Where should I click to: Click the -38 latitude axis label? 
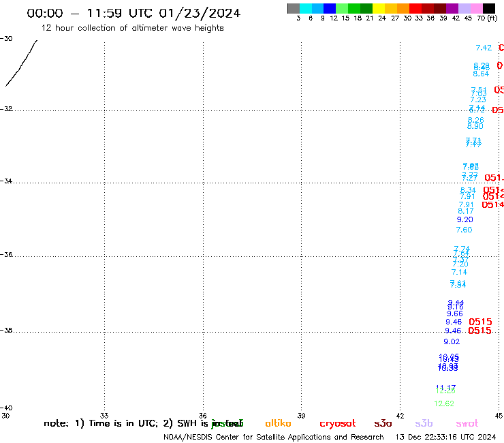click(x=6, y=331)
